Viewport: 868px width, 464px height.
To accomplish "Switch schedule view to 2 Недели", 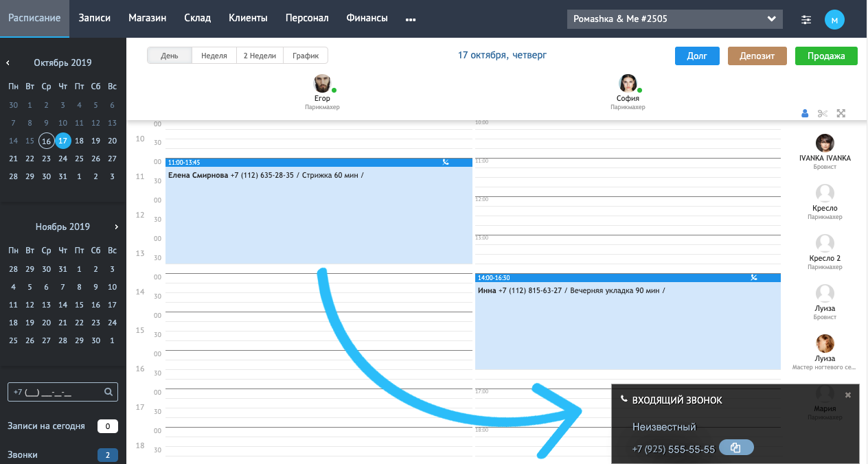I will (x=260, y=56).
